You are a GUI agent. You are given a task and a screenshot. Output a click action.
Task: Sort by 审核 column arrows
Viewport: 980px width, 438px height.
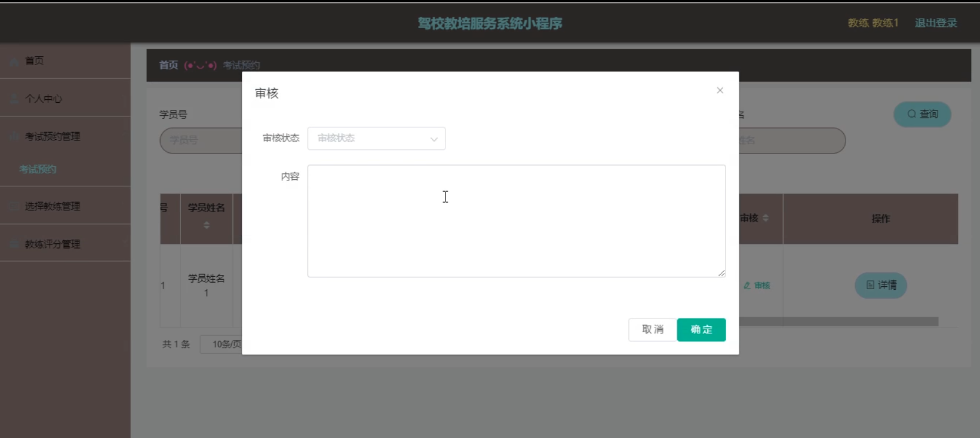point(766,218)
